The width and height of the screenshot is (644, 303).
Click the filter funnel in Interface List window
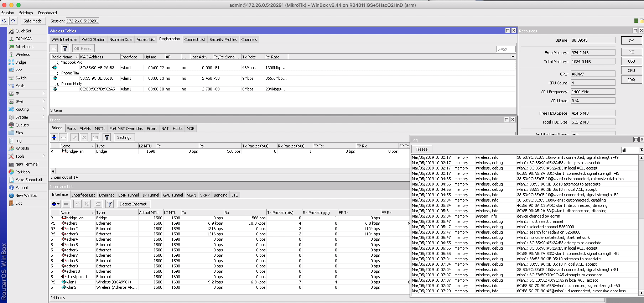point(110,204)
